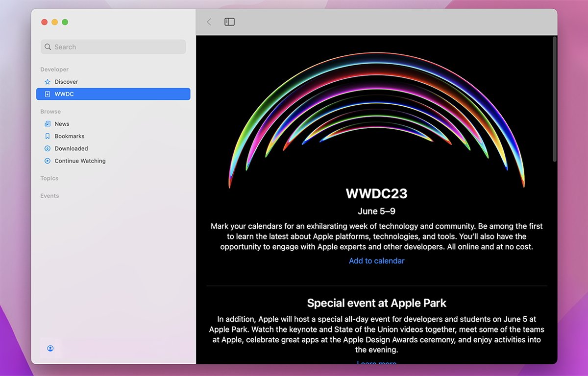Open the Downloaded videos list
Screen dimensions: 588x376
(71, 148)
